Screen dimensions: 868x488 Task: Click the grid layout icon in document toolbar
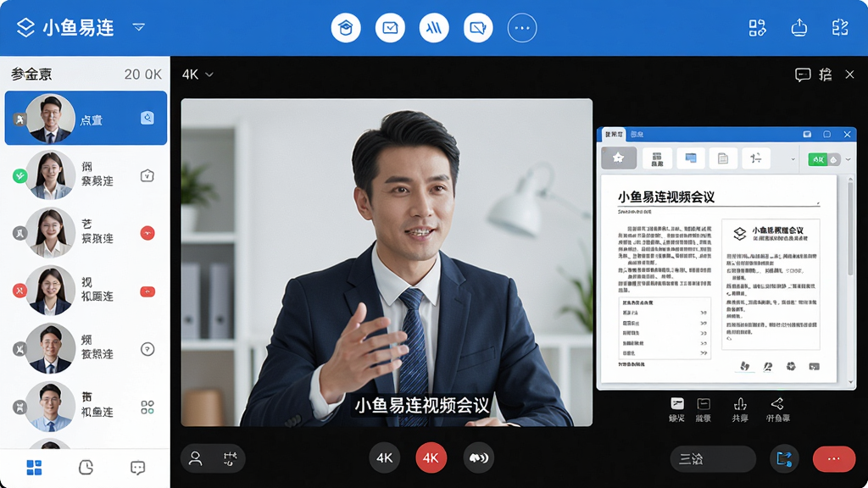tap(657, 158)
